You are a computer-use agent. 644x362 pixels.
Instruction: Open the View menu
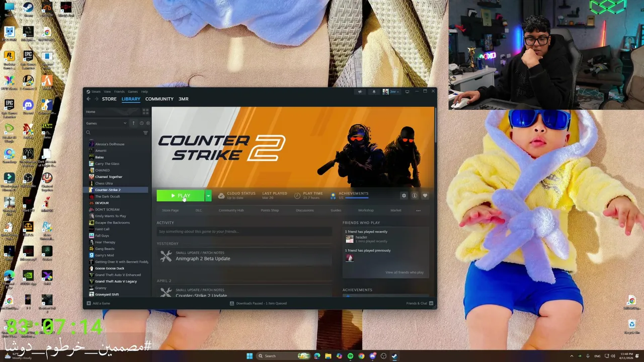pos(107,92)
